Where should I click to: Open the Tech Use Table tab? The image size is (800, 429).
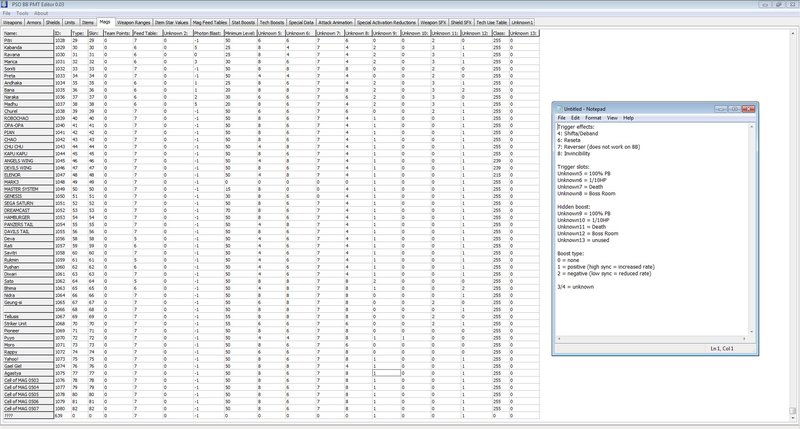tap(491, 22)
